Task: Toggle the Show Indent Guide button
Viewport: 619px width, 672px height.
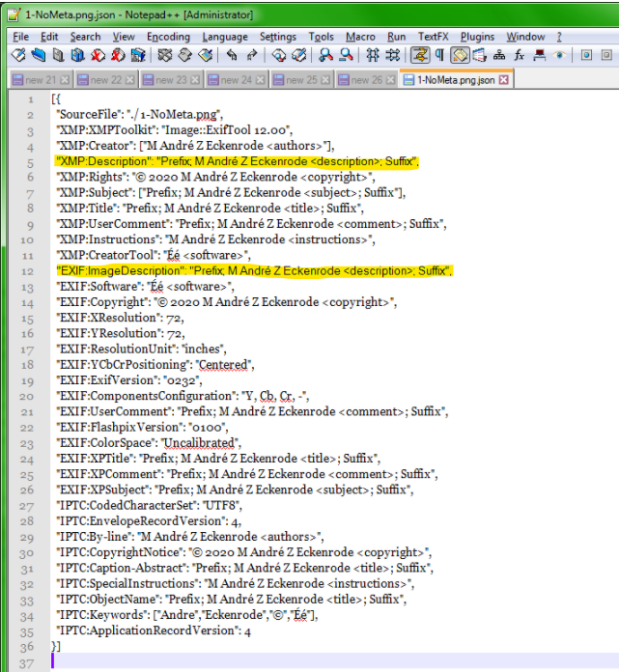Action: pyautogui.click(x=460, y=55)
